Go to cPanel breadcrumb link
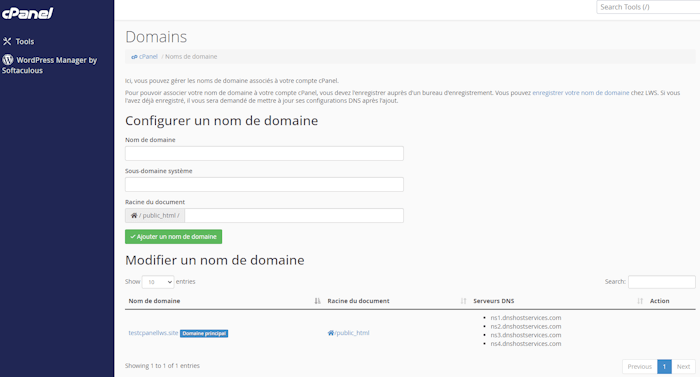Viewport: 700px width, 377px height. pos(148,57)
